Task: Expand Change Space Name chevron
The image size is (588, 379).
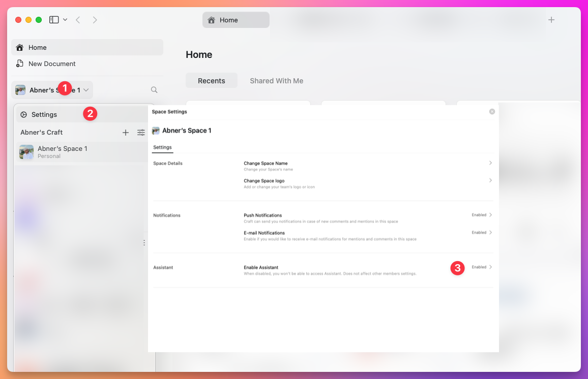Action: coord(490,163)
